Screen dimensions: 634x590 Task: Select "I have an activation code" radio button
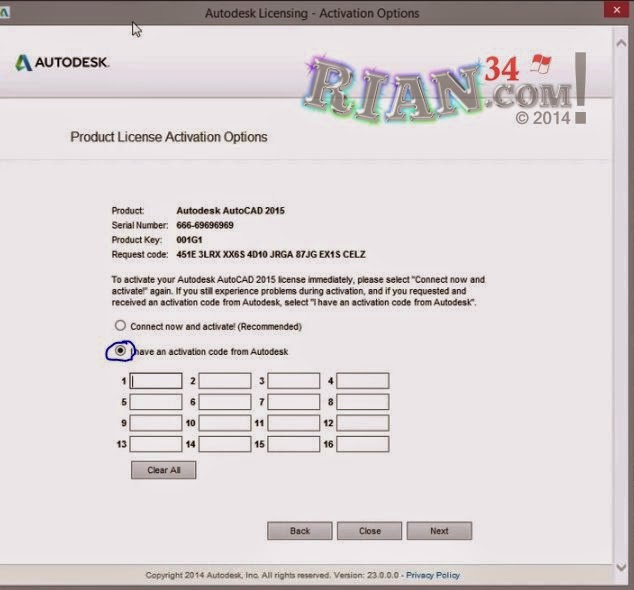pyautogui.click(x=120, y=350)
